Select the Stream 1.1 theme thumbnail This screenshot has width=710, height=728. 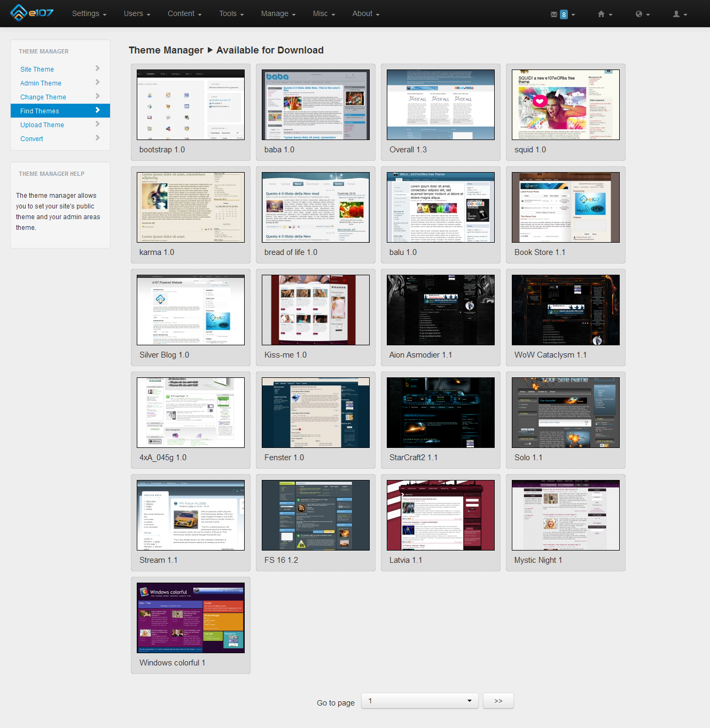pyautogui.click(x=191, y=515)
